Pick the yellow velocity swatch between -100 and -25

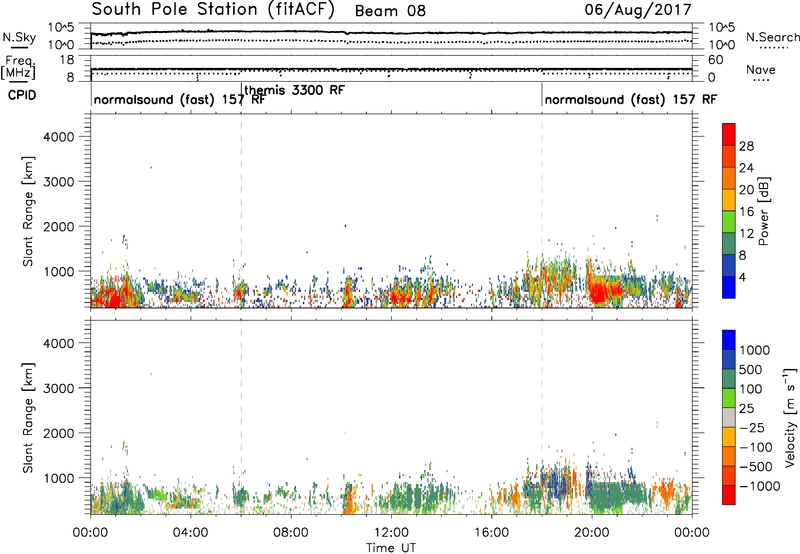(729, 437)
